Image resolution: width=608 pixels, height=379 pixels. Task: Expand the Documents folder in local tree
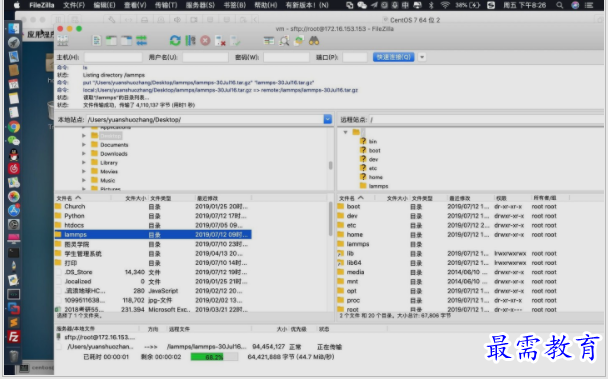point(84,145)
